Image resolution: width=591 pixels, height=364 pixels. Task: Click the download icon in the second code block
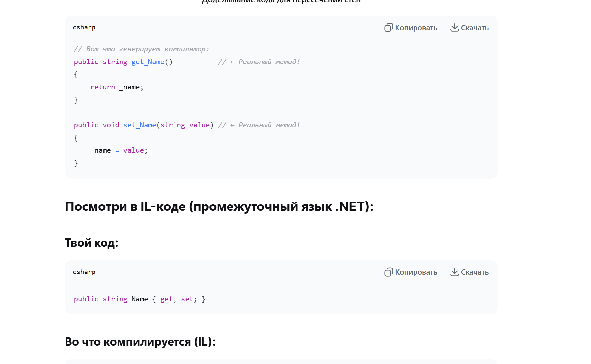pos(454,272)
